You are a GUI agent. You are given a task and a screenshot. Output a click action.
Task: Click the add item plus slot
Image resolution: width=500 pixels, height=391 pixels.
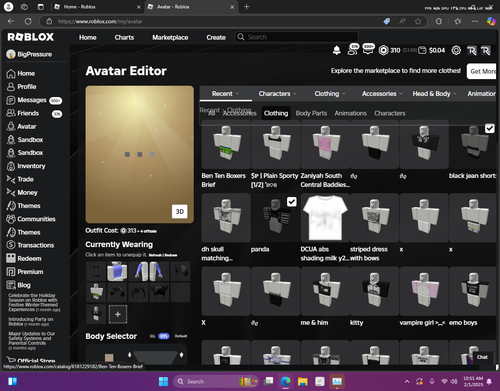pos(118,314)
